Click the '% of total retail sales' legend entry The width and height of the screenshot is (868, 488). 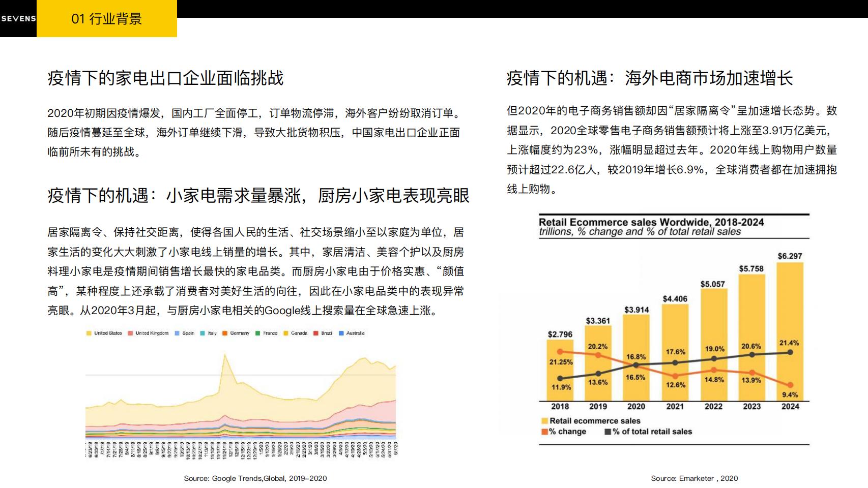648,432
